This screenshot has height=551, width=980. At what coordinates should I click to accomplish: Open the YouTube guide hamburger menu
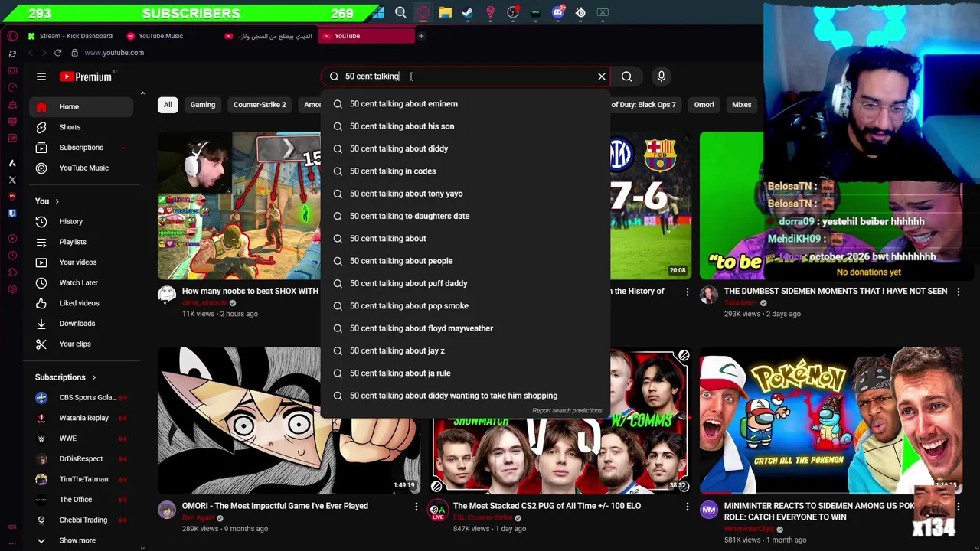(x=41, y=77)
